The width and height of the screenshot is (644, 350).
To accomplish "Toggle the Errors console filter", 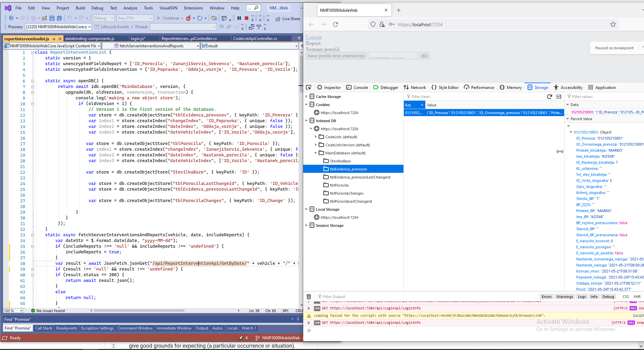I will pos(546,297).
